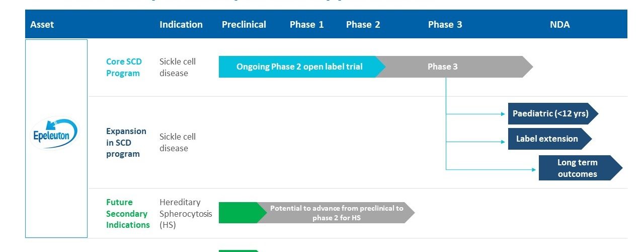The height and width of the screenshot is (252, 644).
Task: Click the Ongoing Phase 2 open label trial bar
Action: [299, 67]
